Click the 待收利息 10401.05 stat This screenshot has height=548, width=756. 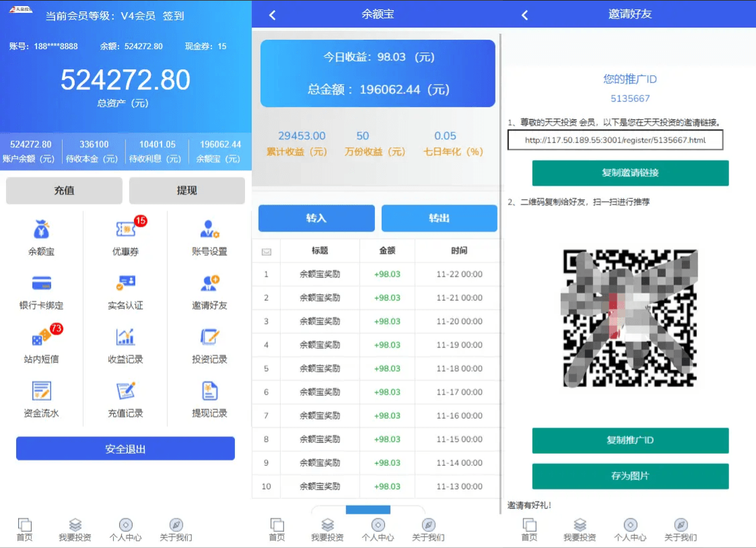click(x=157, y=151)
